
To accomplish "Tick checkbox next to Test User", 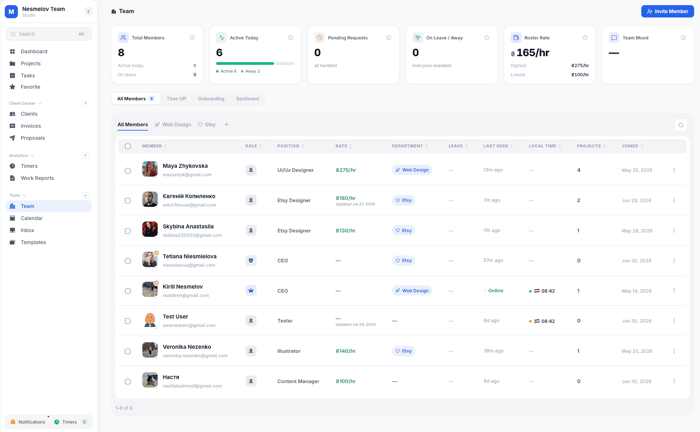I will [x=128, y=321].
